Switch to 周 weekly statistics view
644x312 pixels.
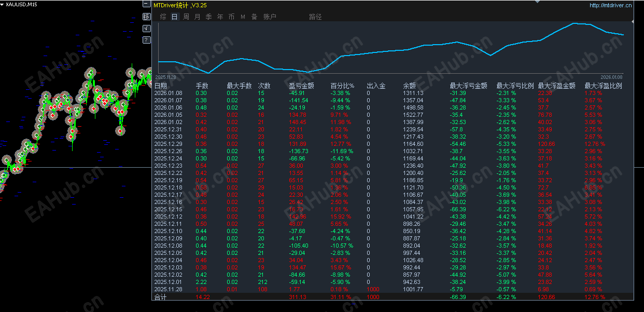185,16
